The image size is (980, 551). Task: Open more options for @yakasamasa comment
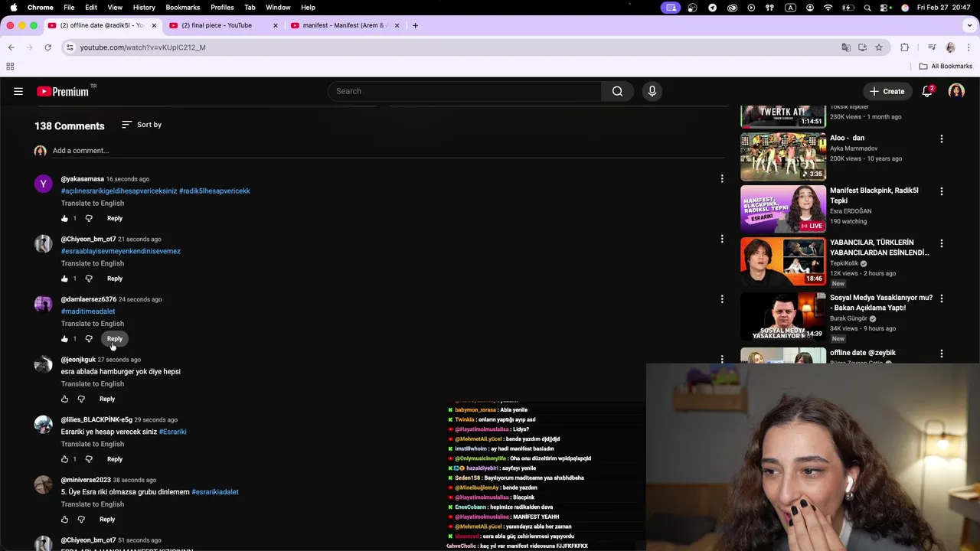coord(721,178)
